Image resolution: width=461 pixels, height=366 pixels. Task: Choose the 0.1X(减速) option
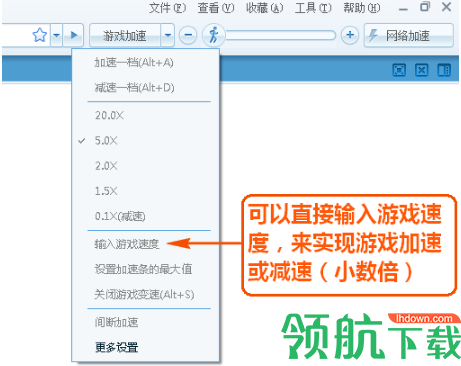146,216
